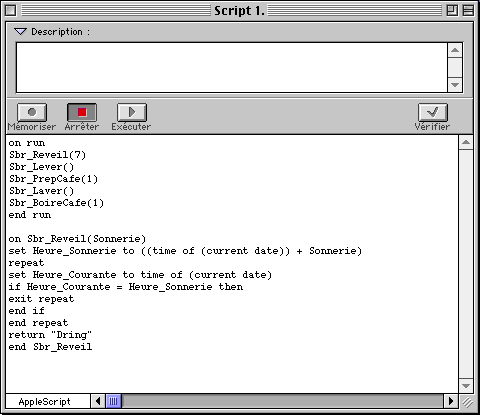Place cursor on 'return "Dring"' line

coord(50,335)
